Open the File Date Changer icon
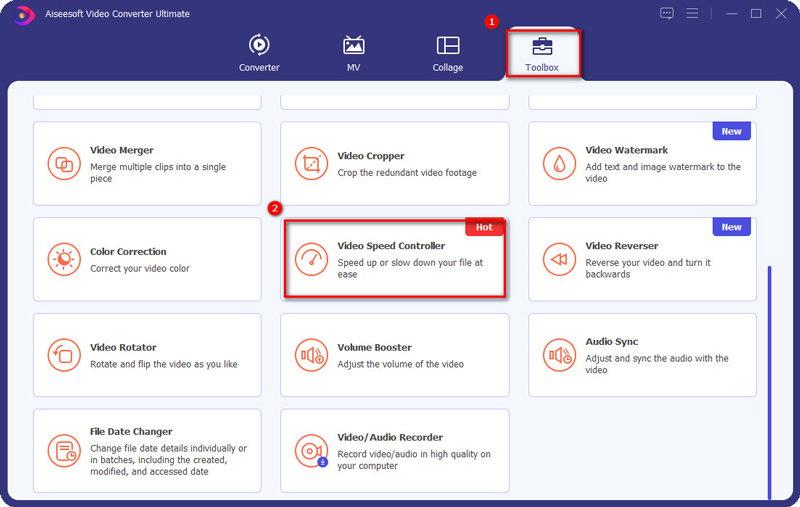The width and height of the screenshot is (800, 507). pyautogui.click(x=64, y=450)
